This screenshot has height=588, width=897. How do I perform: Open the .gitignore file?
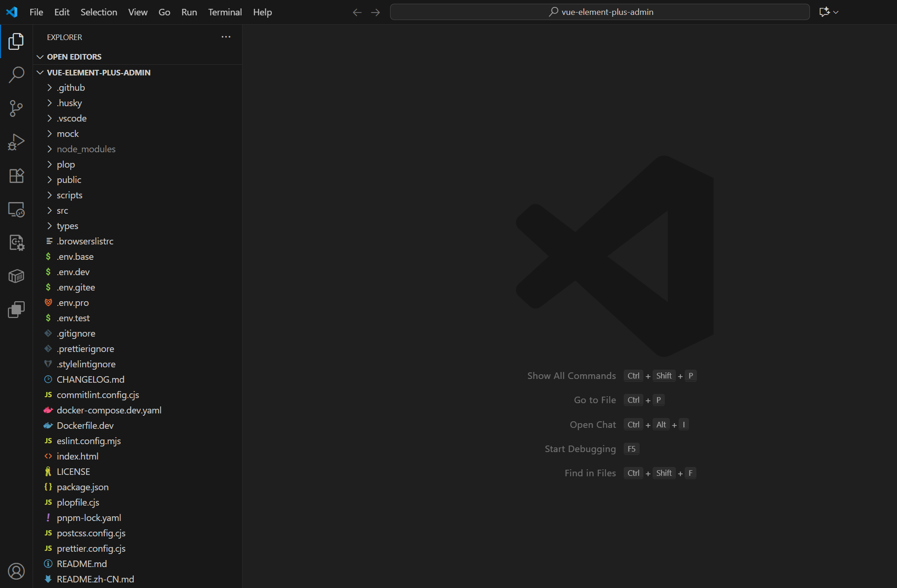click(137, 333)
